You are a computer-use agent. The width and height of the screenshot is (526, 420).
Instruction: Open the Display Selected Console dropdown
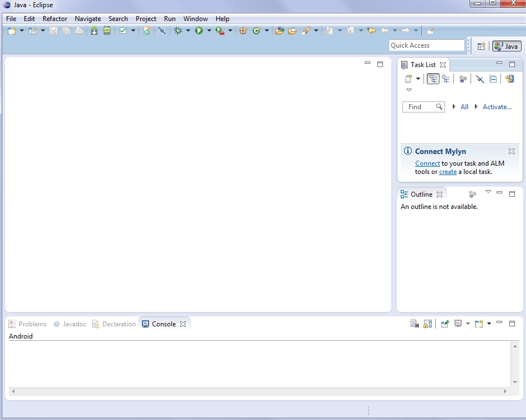468,324
